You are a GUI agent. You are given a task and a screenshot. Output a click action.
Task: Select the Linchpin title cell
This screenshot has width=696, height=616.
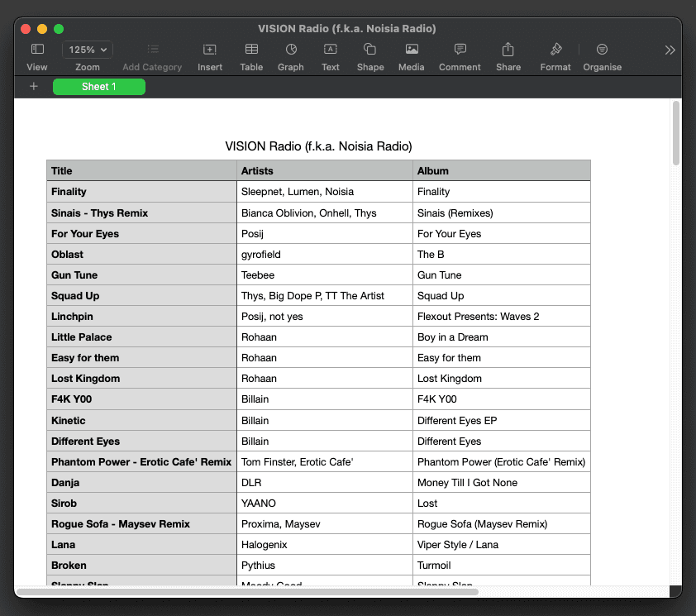[141, 316]
